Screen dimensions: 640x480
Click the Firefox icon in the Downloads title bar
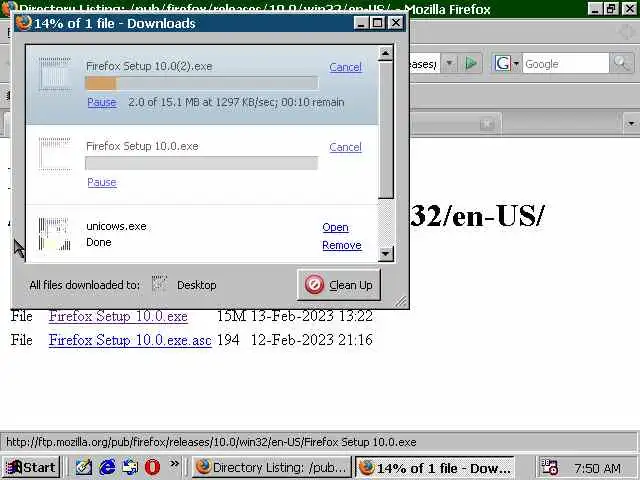pyautogui.click(x=23, y=22)
